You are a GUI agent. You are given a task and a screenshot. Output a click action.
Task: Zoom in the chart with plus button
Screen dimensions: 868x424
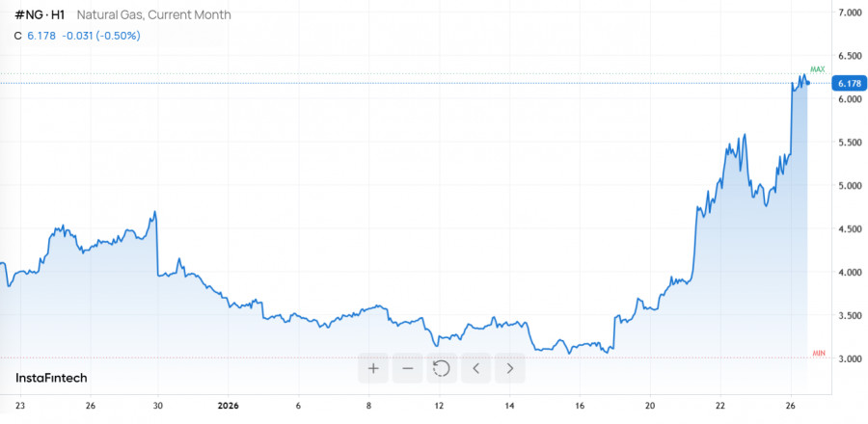pyautogui.click(x=373, y=367)
